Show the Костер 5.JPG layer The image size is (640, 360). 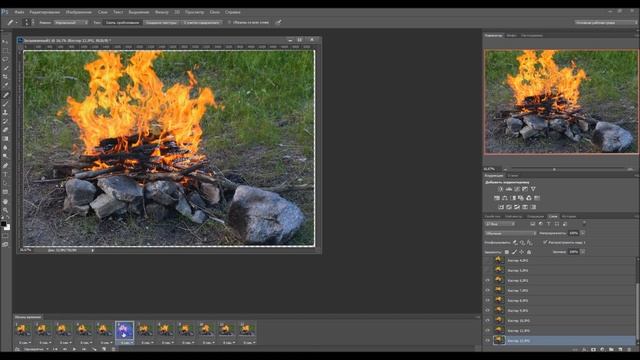[487, 270]
